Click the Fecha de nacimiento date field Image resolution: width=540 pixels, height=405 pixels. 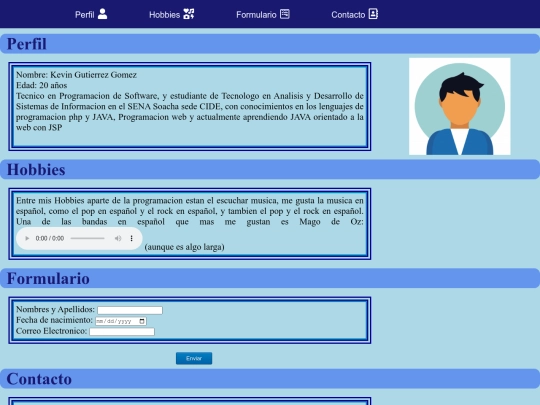[x=121, y=321]
